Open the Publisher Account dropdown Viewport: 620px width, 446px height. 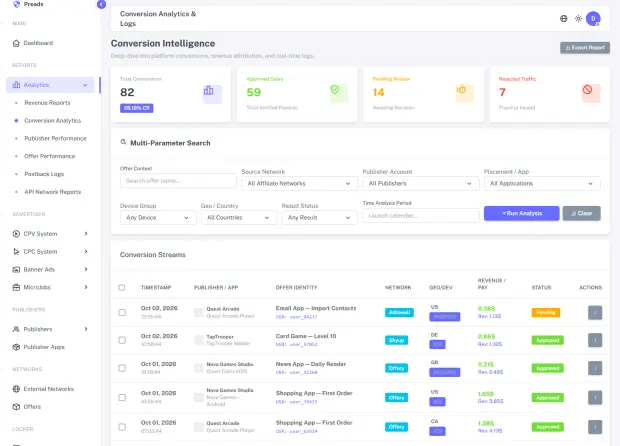point(421,183)
